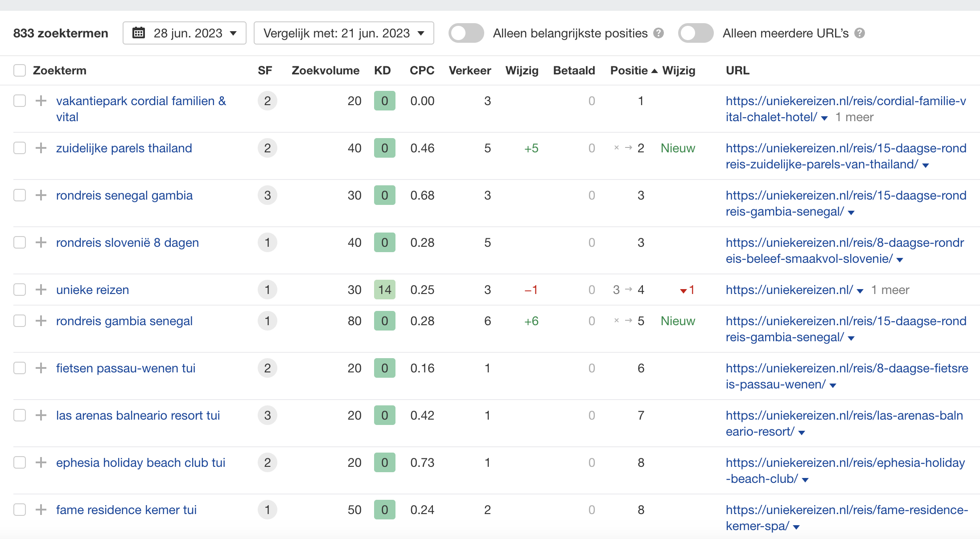This screenshot has height=539, width=980.
Task: Check the unieke reizen row checkbox
Action: pyautogui.click(x=20, y=290)
